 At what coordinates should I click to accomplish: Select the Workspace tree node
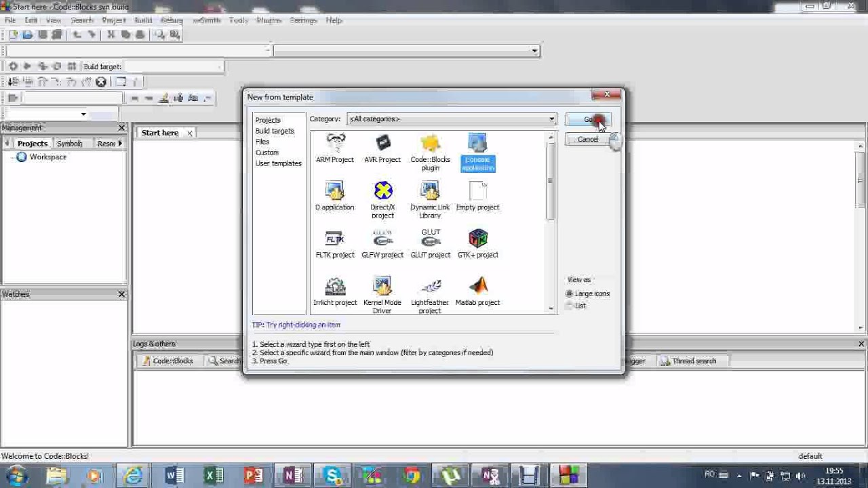(41, 157)
